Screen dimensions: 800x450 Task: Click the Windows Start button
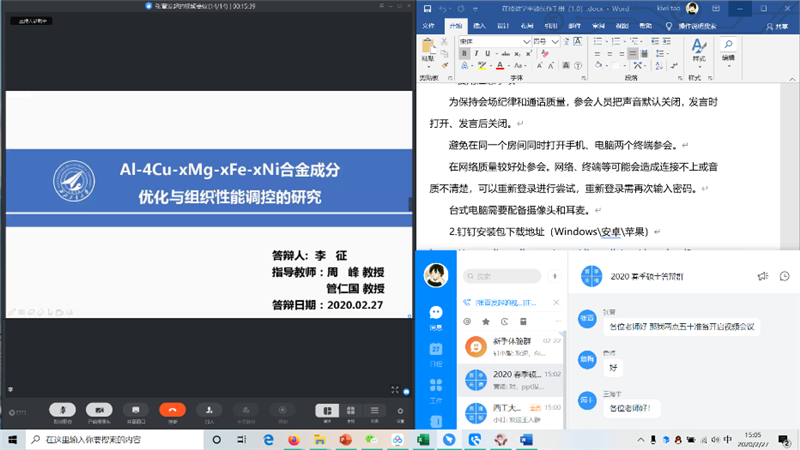click(13, 439)
